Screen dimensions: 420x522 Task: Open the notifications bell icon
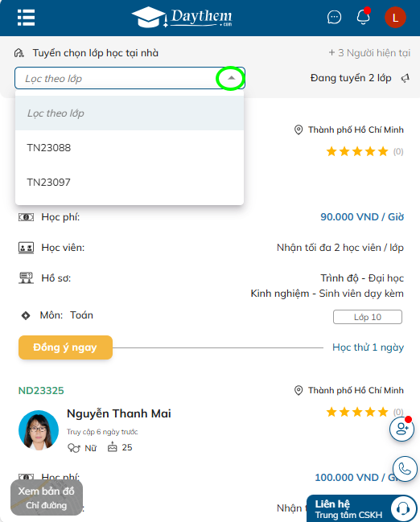pos(363,17)
